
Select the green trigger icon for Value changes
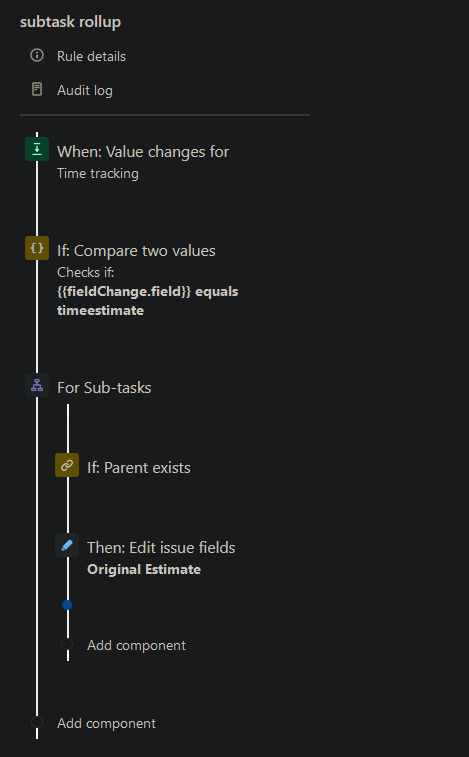(37, 149)
